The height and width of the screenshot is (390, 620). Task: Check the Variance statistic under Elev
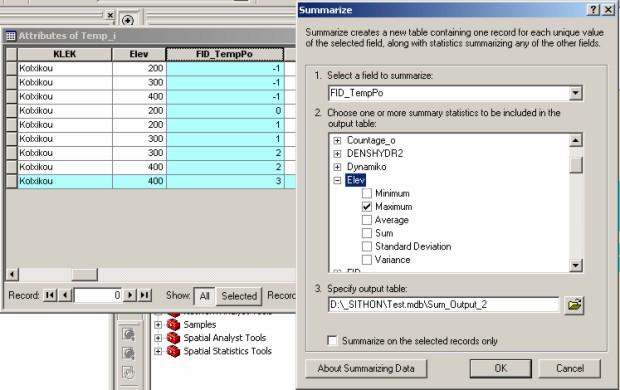click(x=367, y=260)
